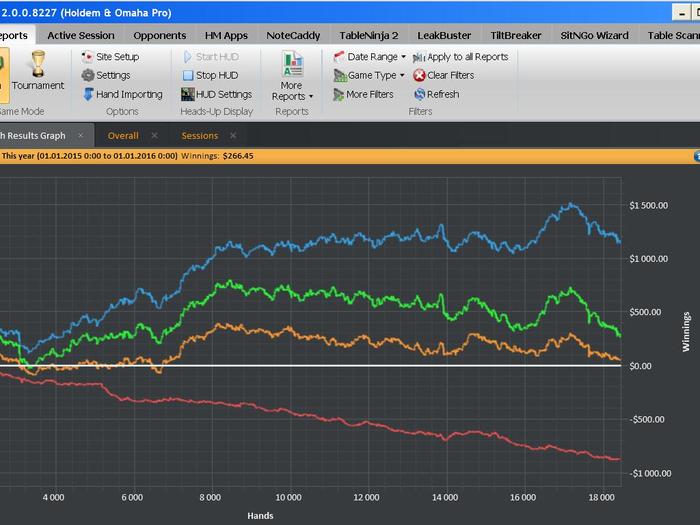Click the Date Range calendar icon

tap(339, 57)
